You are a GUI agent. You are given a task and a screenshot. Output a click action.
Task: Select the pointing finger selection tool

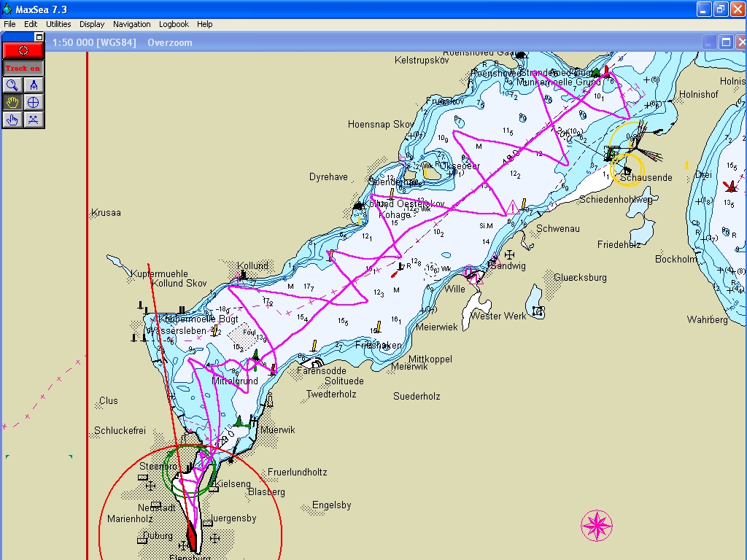(12, 120)
